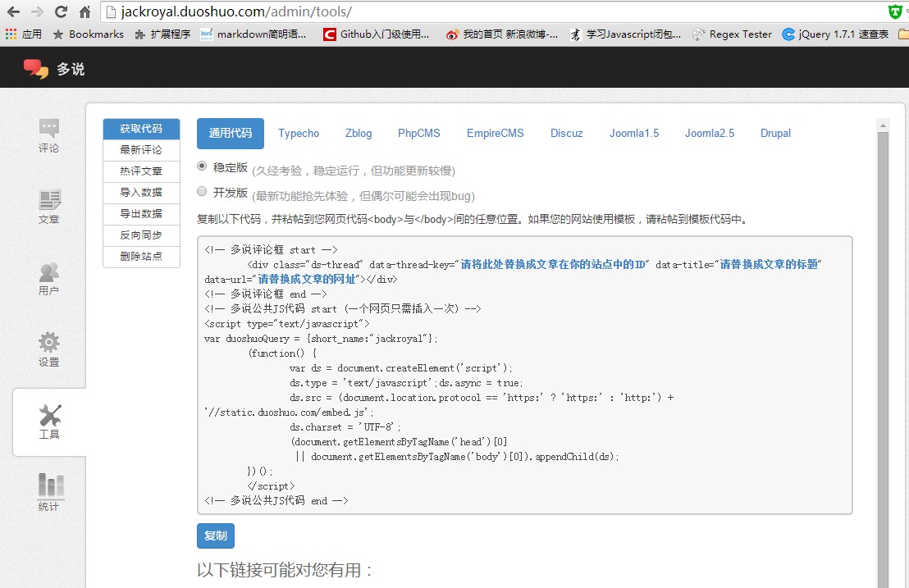Click the browser forward arrow
The image size is (909, 588).
37,11
